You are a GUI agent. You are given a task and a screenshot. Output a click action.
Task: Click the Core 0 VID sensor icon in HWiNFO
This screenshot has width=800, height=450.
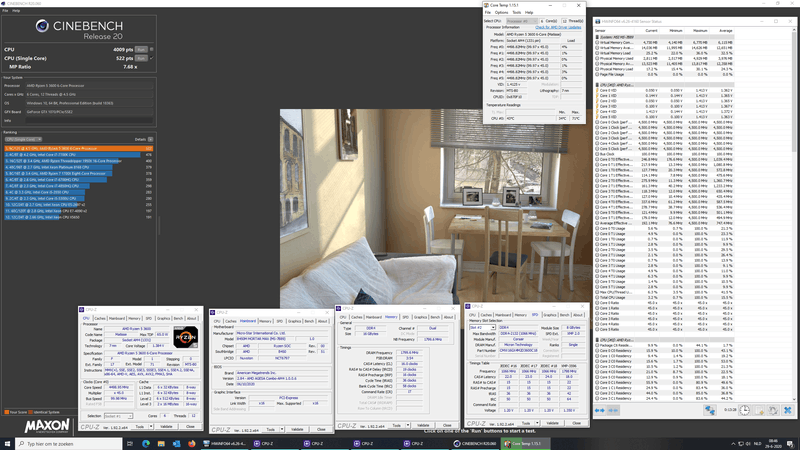click(x=597, y=90)
